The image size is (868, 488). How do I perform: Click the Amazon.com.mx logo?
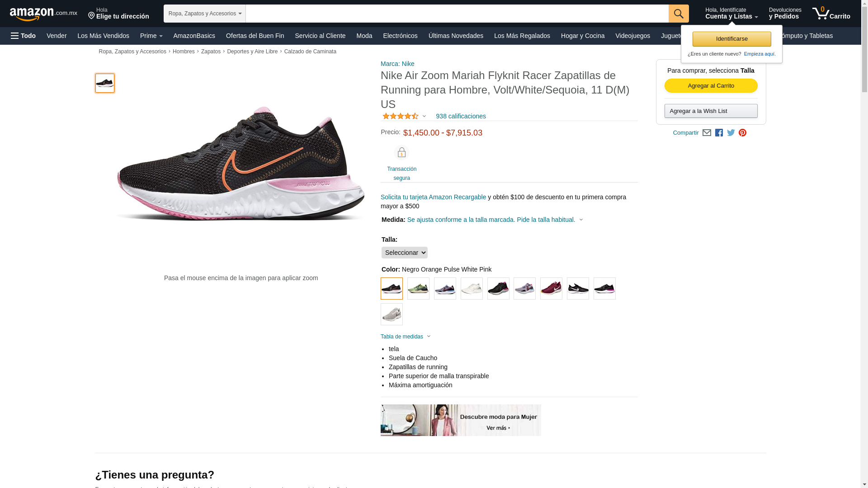(x=43, y=14)
